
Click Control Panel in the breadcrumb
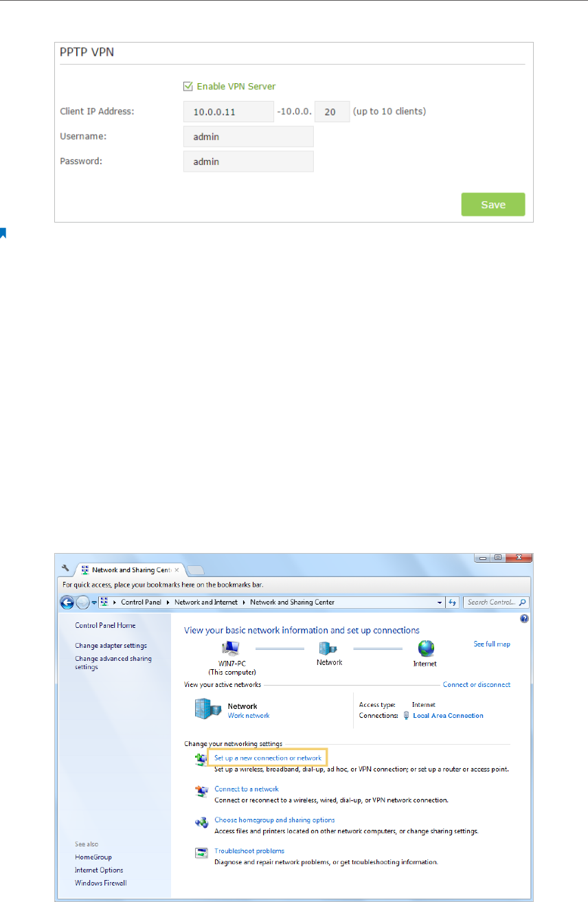(141, 602)
